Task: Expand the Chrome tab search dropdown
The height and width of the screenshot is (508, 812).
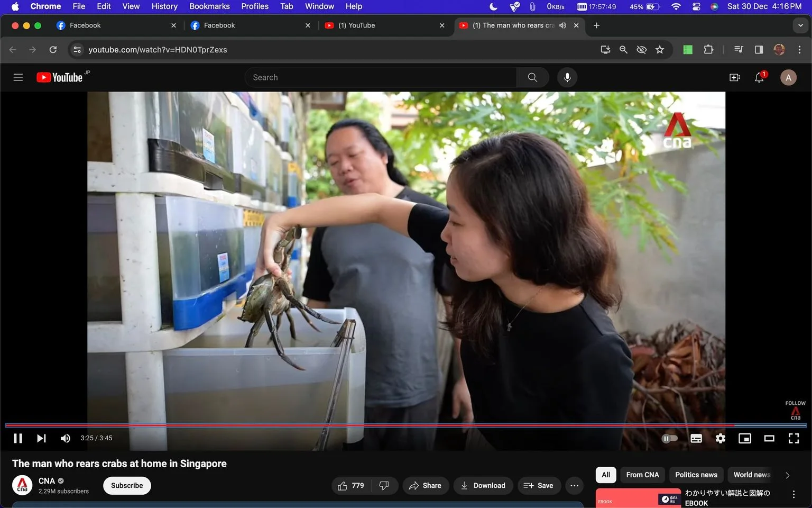Action: 800,25
